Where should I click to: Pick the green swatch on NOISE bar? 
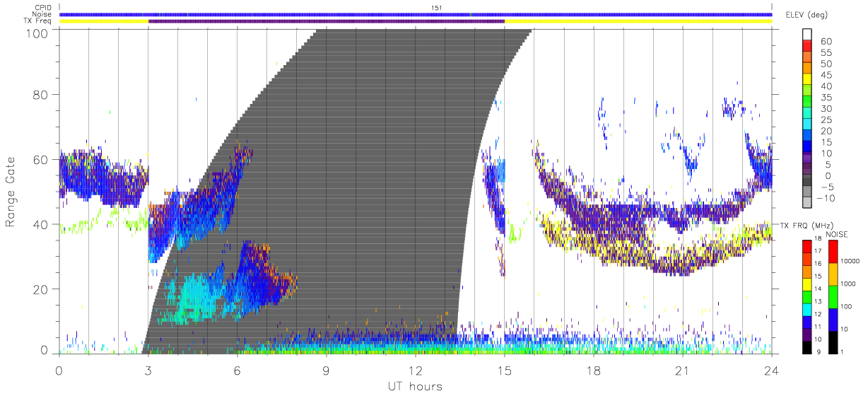tap(833, 297)
